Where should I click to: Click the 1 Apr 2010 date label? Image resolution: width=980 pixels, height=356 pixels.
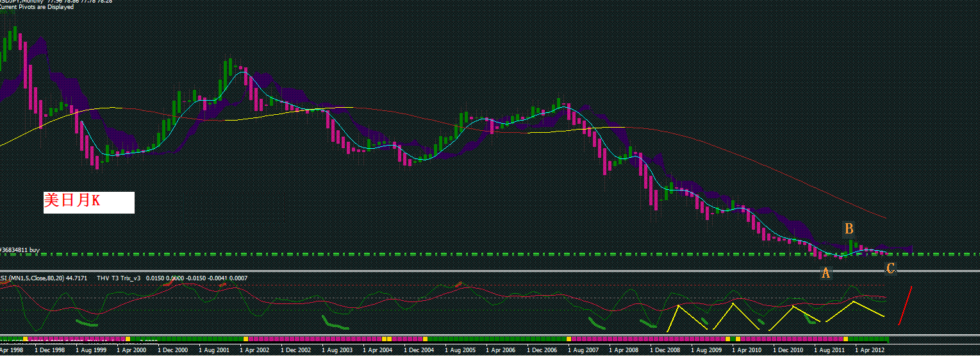pos(747,351)
